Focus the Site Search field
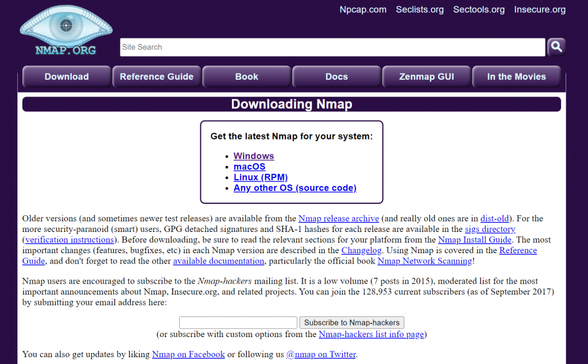 332,47
